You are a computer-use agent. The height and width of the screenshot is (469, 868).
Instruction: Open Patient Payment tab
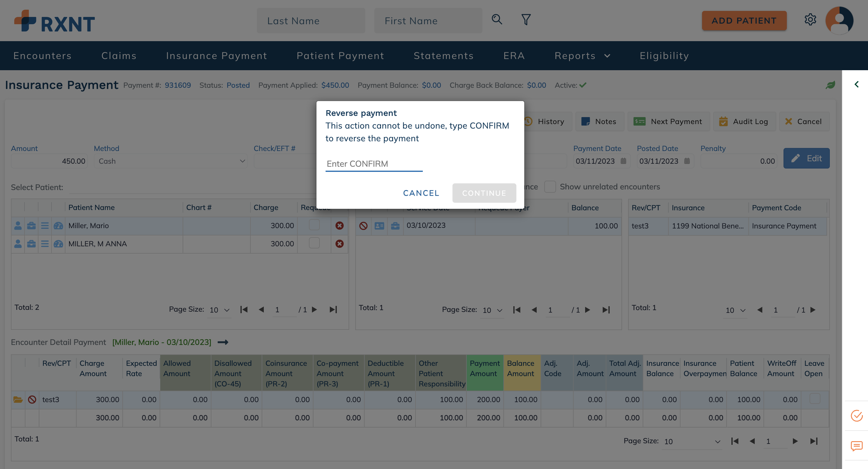click(340, 56)
